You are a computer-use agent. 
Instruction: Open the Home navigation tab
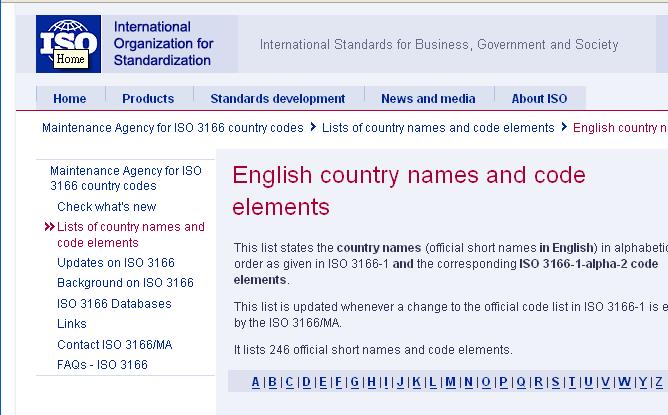click(69, 98)
